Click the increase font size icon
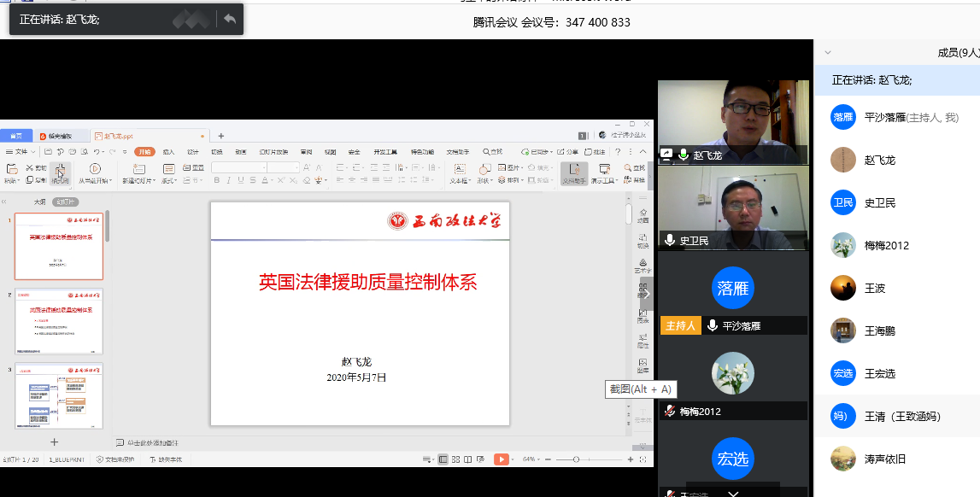 [306, 167]
